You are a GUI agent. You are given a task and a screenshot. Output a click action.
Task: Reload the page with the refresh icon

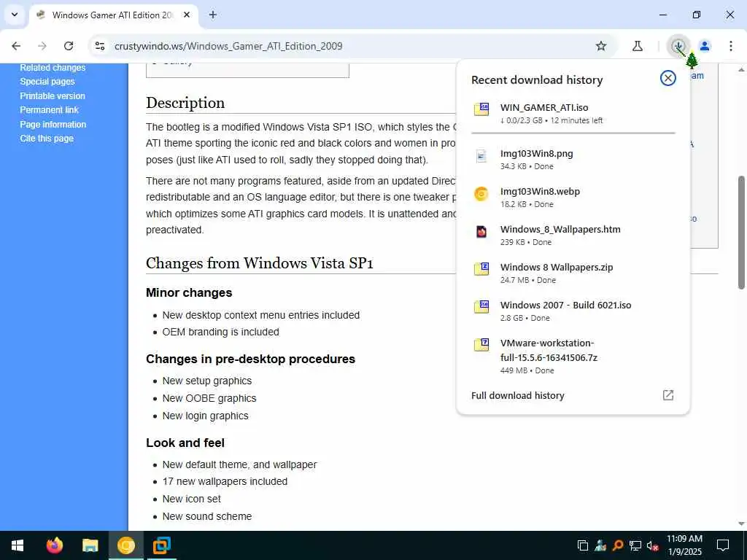(x=69, y=46)
